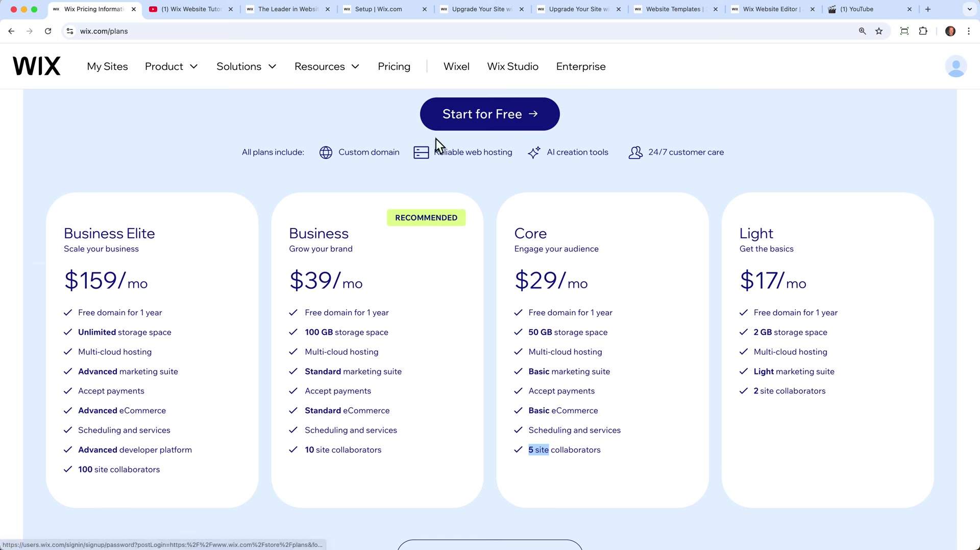Close the Website Templates tab

[716, 9]
